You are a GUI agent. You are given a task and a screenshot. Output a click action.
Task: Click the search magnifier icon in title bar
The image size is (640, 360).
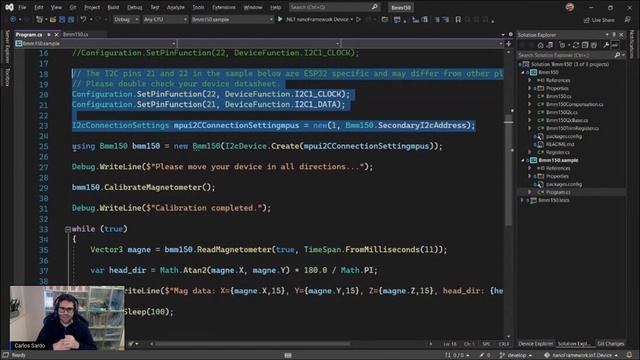[375, 7]
